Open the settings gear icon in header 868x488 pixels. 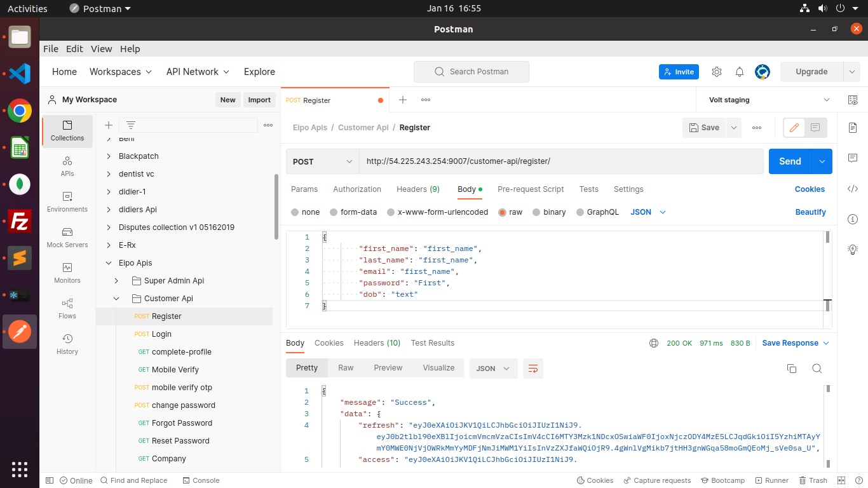tap(717, 72)
